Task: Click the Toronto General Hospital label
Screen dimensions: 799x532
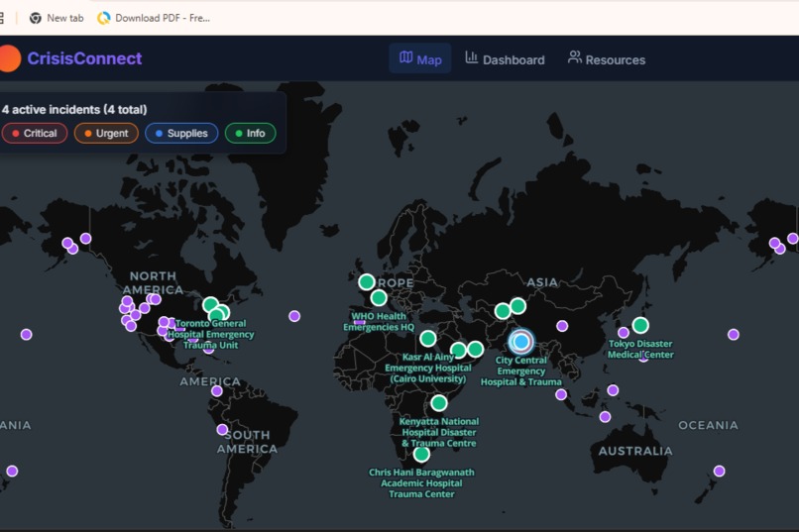Action: click(x=210, y=334)
